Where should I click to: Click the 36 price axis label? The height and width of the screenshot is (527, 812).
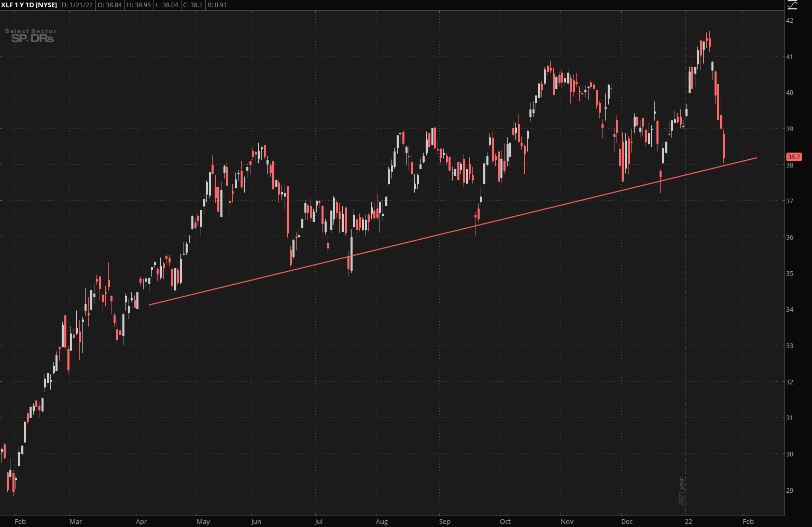click(790, 237)
